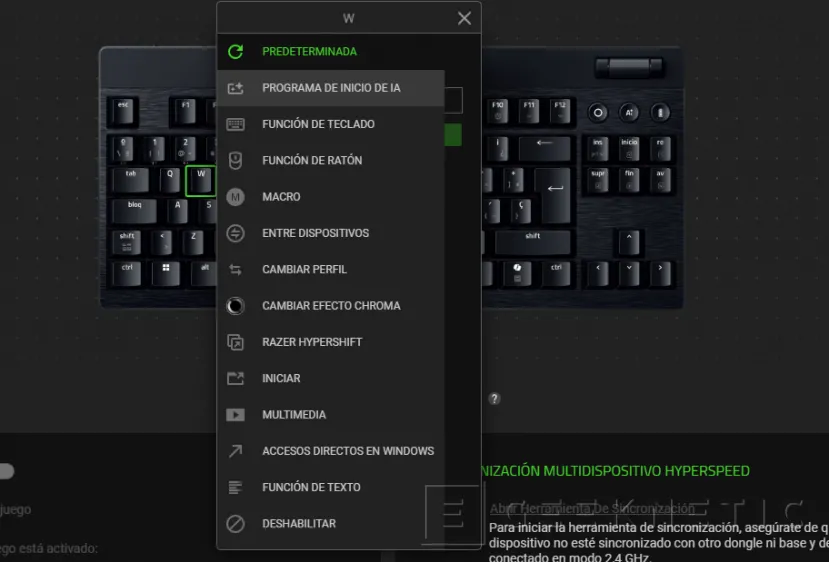Image resolution: width=829 pixels, height=562 pixels.
Task: Select the ç key on the keyboard
Action: 521,210
